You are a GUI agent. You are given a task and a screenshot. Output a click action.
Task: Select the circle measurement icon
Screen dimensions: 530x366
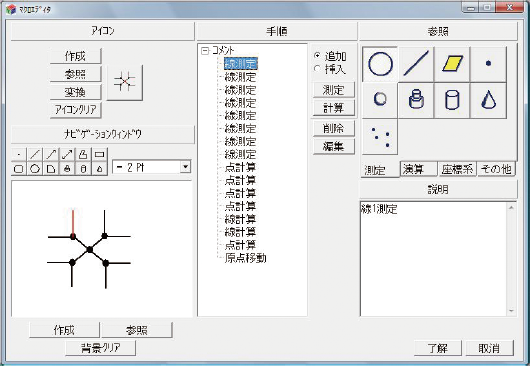click(x=380, y=64)
